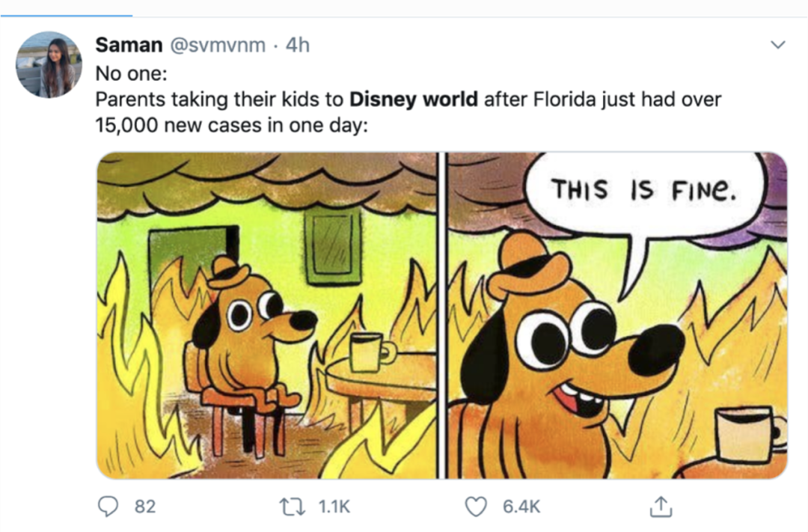Visit the @svmvnm handle link

(218, 46)
